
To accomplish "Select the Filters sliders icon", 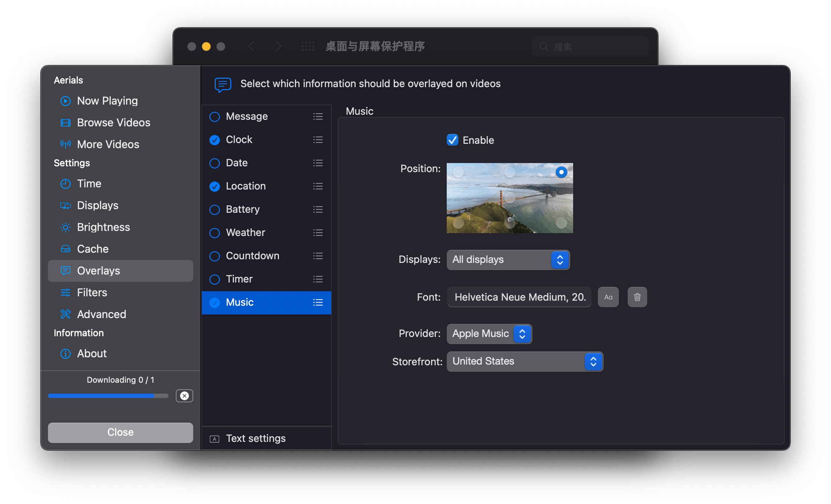I will (x=66, y=292).
